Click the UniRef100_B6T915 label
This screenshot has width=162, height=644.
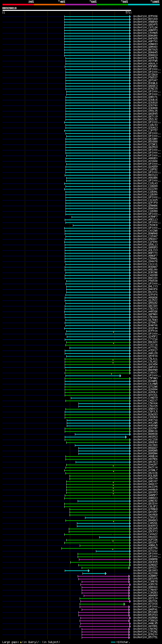coord(145,50)
